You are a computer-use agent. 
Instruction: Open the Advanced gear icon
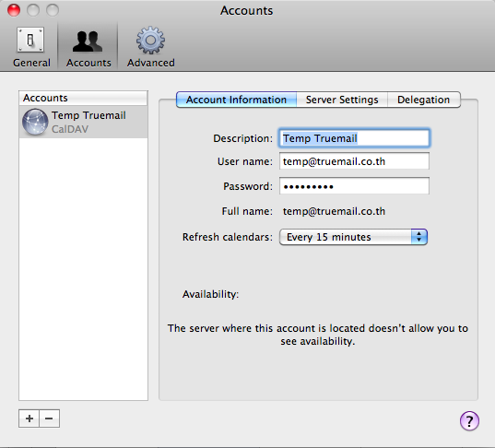click(150, 40)
